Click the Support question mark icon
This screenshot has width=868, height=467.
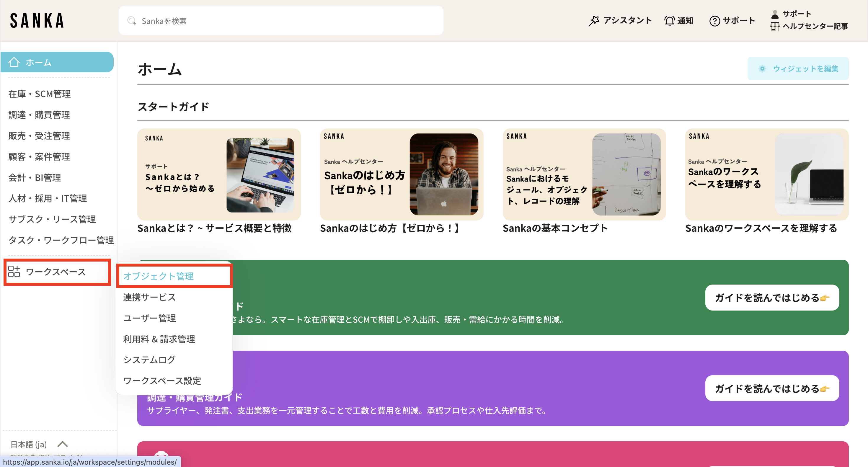pos(714,21)
